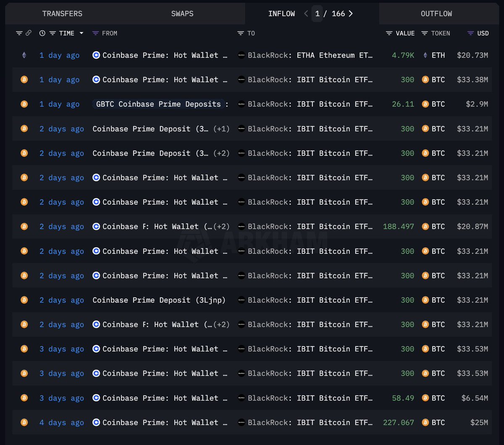504x445 pixels.
Task: Click the ETH token icon on the first row
Action: 425,55
